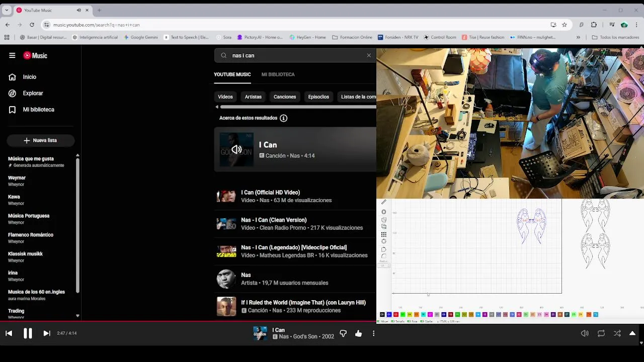Viewport: 644px width, 362px height.
Task: Select the red 02 layer color swatch
Action: [x=396, y=315]
